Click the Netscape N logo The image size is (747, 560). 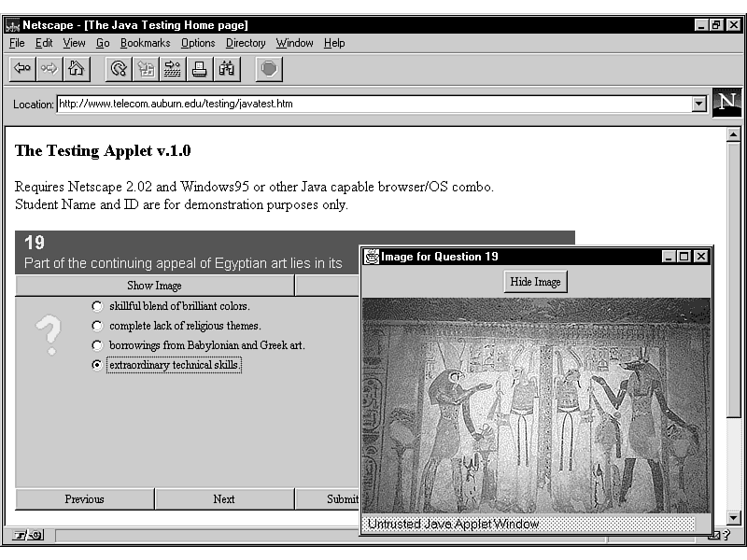(x=727, y=103)
